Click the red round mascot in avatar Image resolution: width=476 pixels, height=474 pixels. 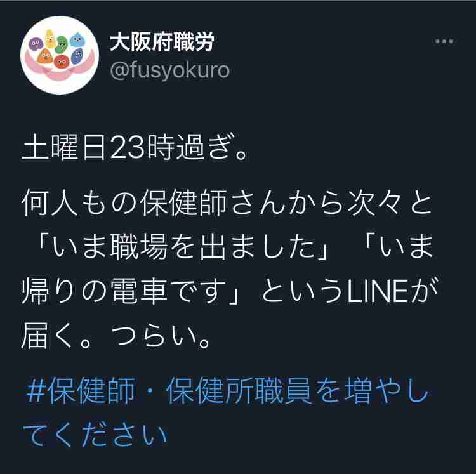point(62,62)
